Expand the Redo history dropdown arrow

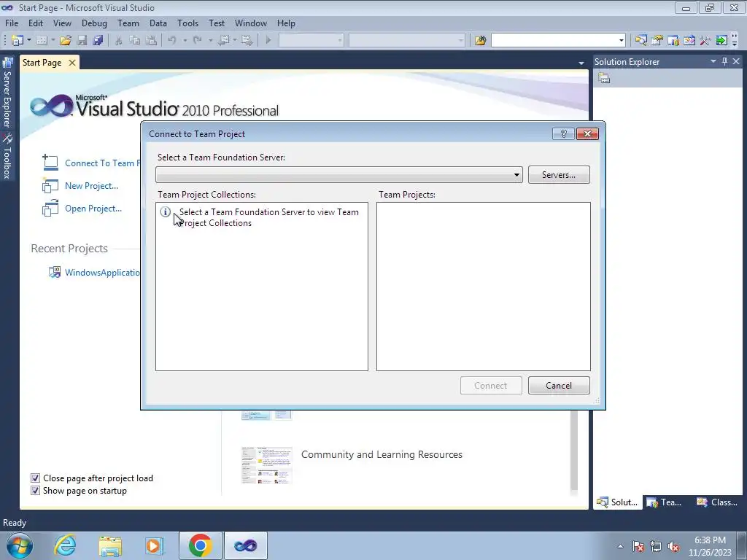[210, 41]
